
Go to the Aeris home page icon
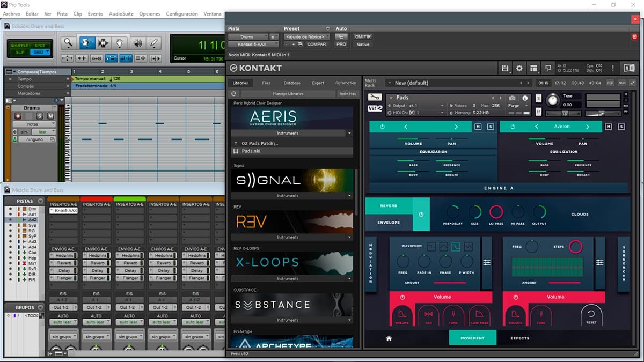[x=389, y=338]
